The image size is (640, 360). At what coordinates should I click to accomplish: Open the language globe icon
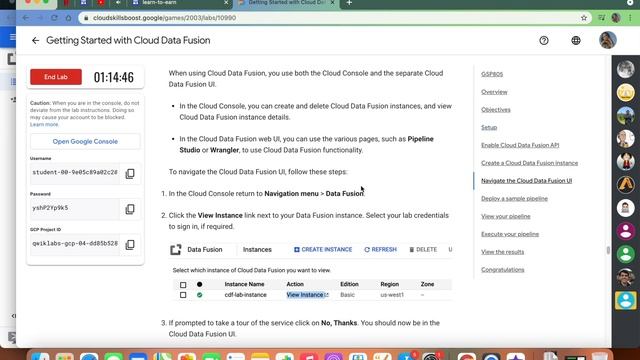point(576,40)
